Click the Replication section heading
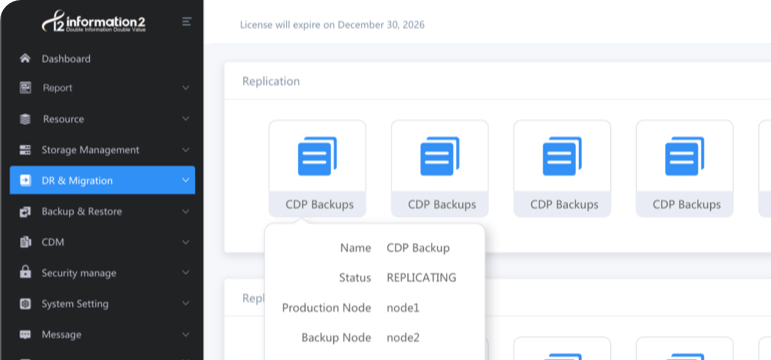This screenshot has height=360, width=771. tap(271, 81)
